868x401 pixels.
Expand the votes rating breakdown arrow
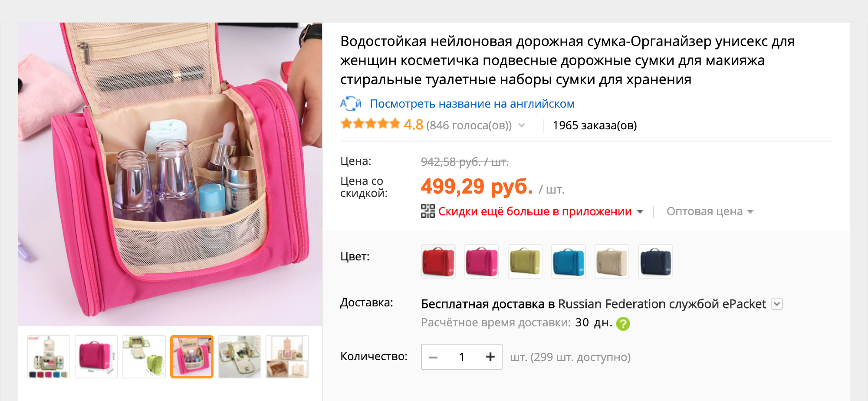pos(522,125)
